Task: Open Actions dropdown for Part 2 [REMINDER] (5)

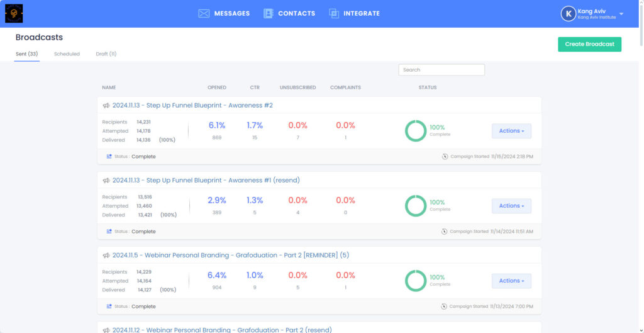Action: [x=511, y=281]
